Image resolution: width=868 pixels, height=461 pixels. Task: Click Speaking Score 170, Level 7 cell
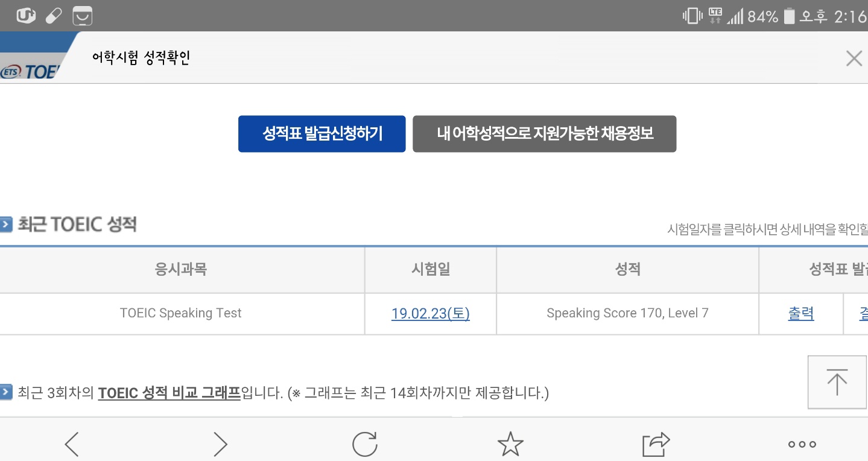[627, 314]
